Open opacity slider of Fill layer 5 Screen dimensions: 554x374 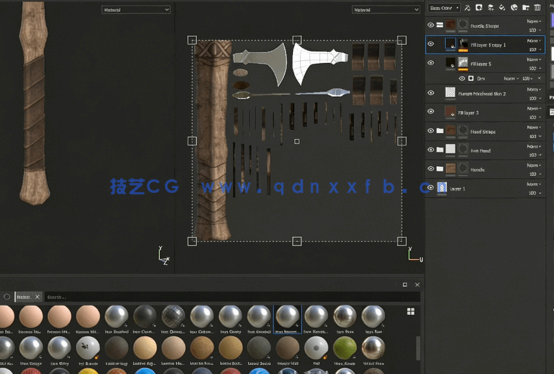click(x=534, y=68)
